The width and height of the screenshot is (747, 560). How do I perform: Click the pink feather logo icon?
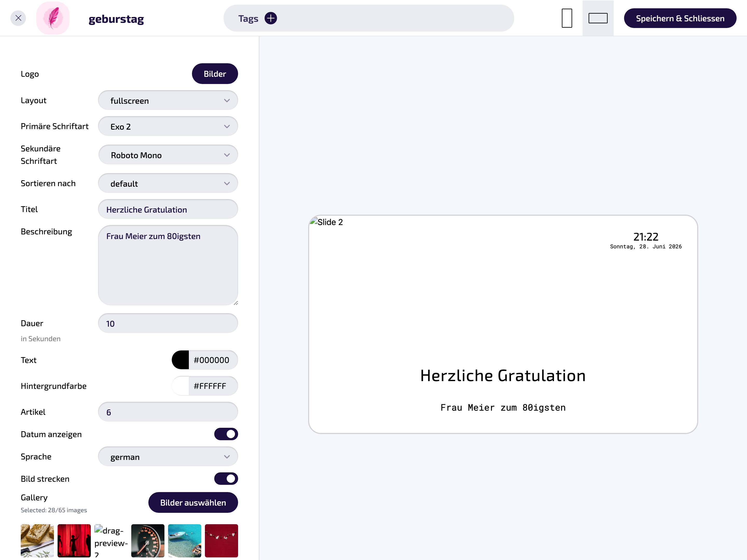[53, 18]
